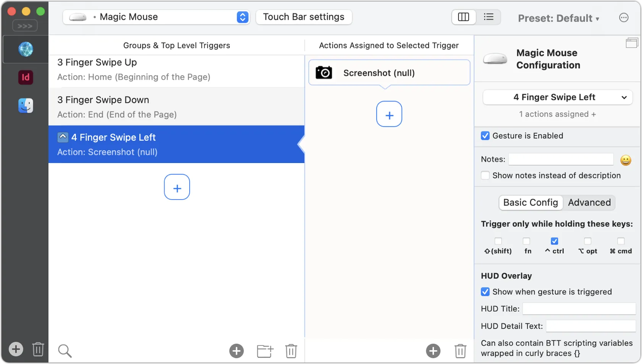Open the Magic Mouse device dropdown
Image resolution: width=642 pixels, height=364 pixels.
pyautogui.click(x=156, y=17)
